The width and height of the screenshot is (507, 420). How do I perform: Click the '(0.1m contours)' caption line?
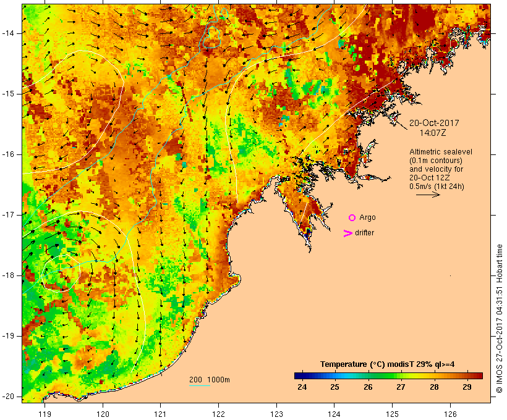pyautogui.click(x=435, y=161)
